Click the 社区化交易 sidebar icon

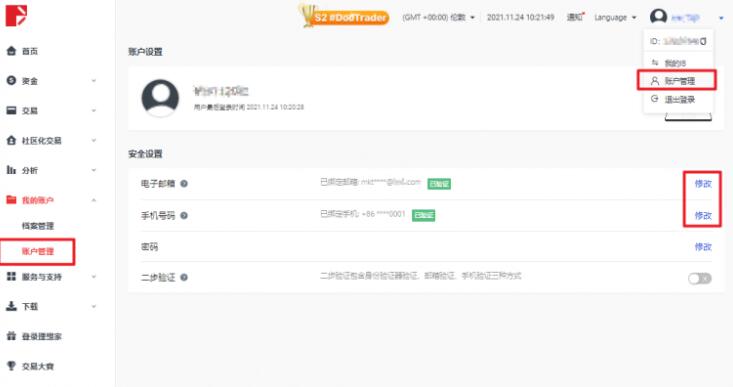(11, 140)
